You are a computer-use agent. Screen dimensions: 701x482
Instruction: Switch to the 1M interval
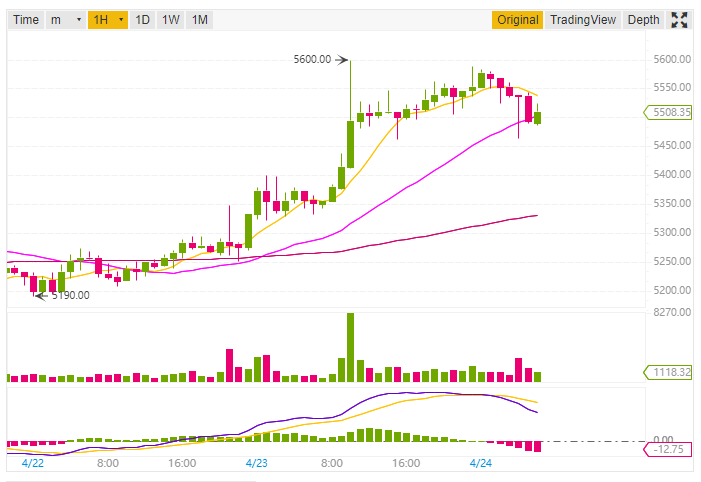(199, 20)
